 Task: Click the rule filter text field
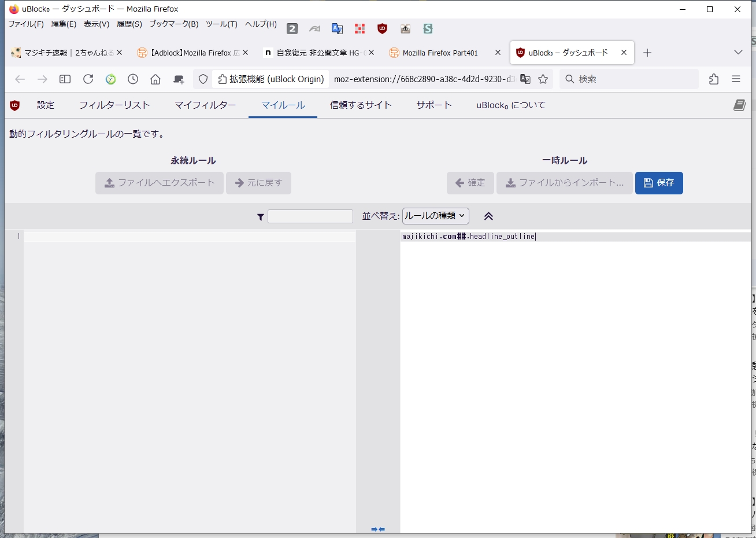pos(310,216)
